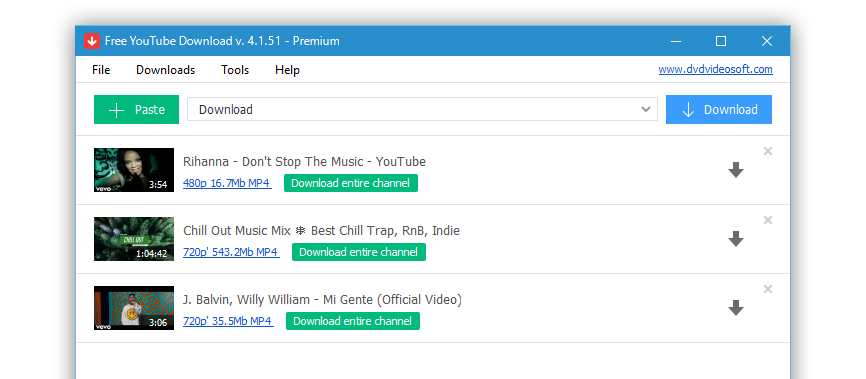Remove Chill Out Music Mix from list
The width and height of the screenshot is (866, 379).
click(x=768, y=220)
